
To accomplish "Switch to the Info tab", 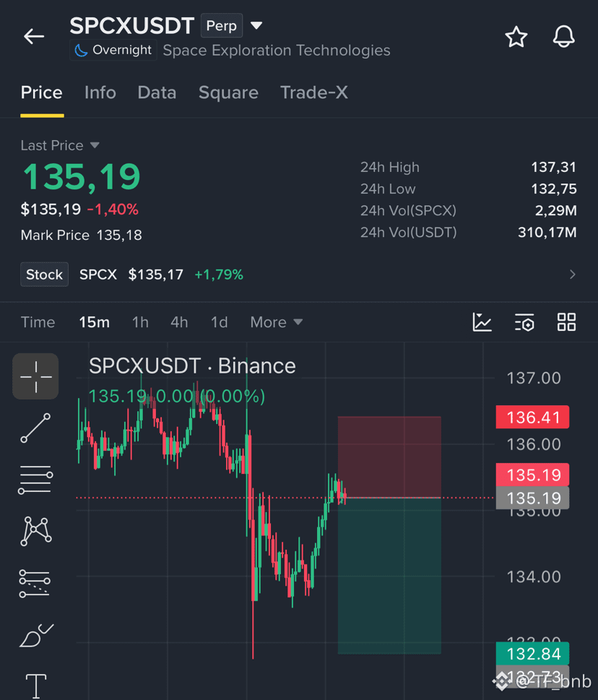I will 100,93.
